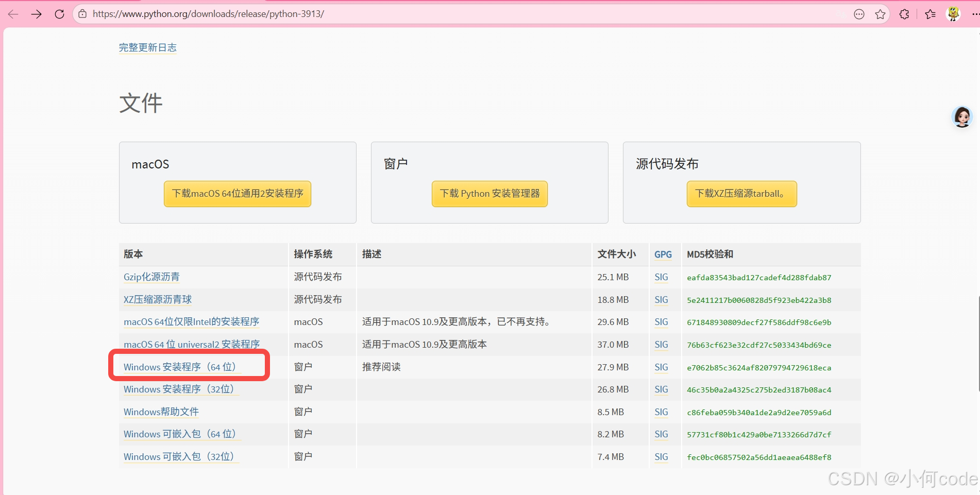Screen dimensions: 980x495
Task: Select the python.org URL address bar
Action: (x=208, y=14)
